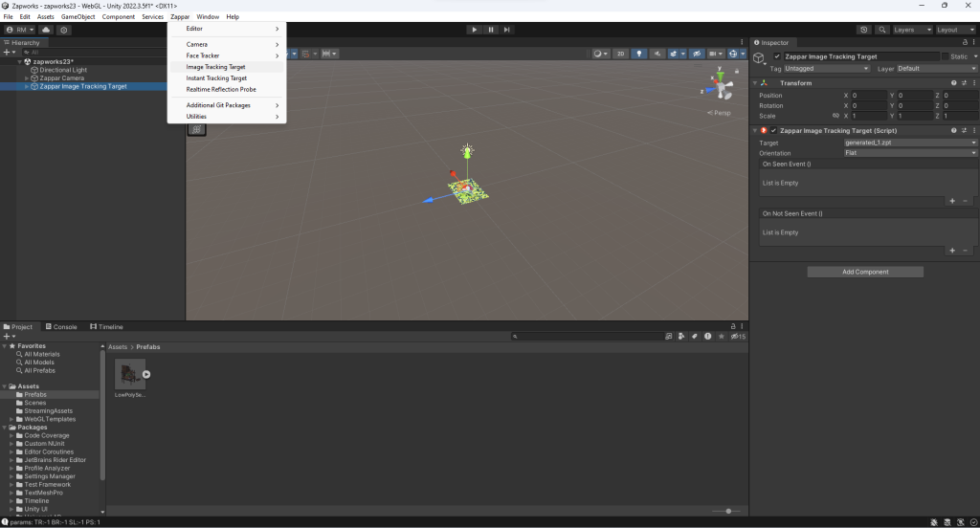Add a listener to On Seen Event
This screenshot has height=528, width=980.
pyautogui.click(x=952, y=201)
